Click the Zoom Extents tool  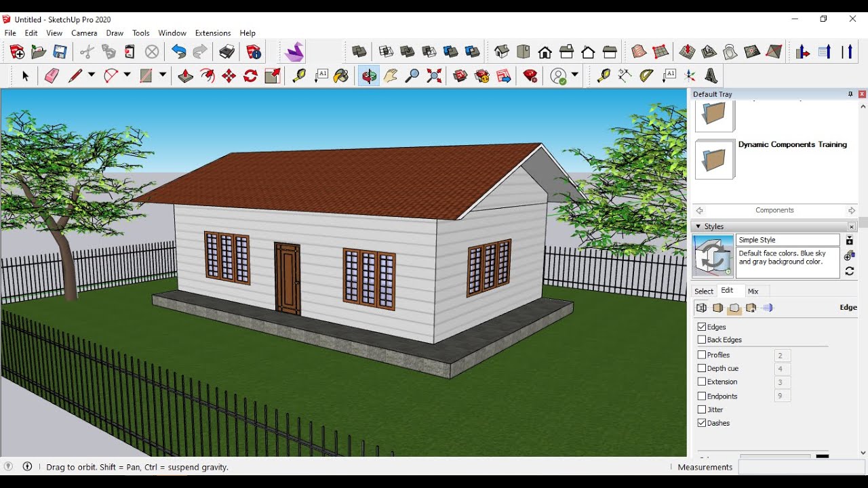[434, 76]
